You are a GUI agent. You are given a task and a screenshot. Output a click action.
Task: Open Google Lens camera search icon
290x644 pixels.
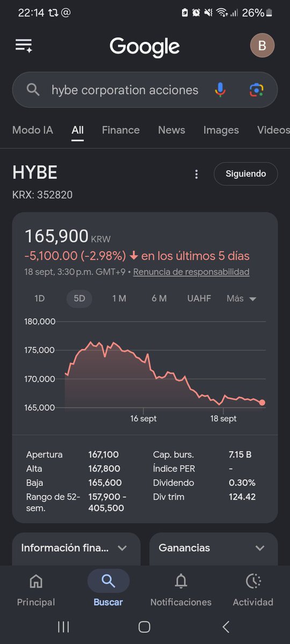click(x=257, y=90)
